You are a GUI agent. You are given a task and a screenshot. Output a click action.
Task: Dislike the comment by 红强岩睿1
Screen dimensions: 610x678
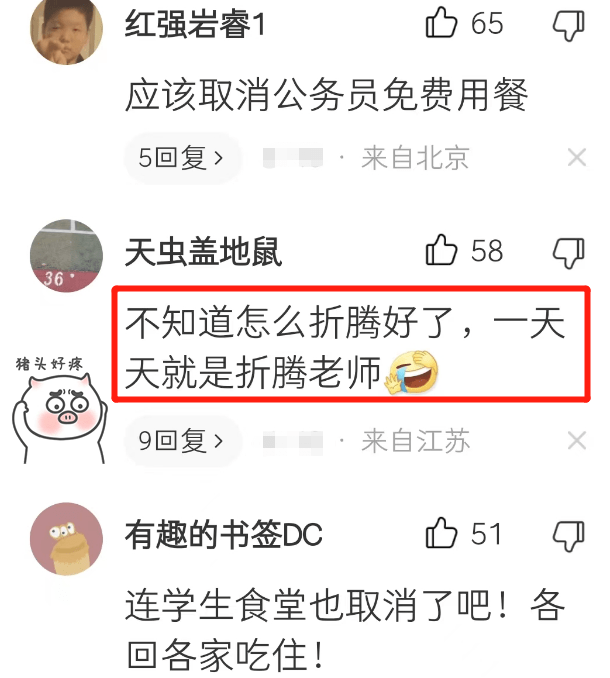click(569, 25)
